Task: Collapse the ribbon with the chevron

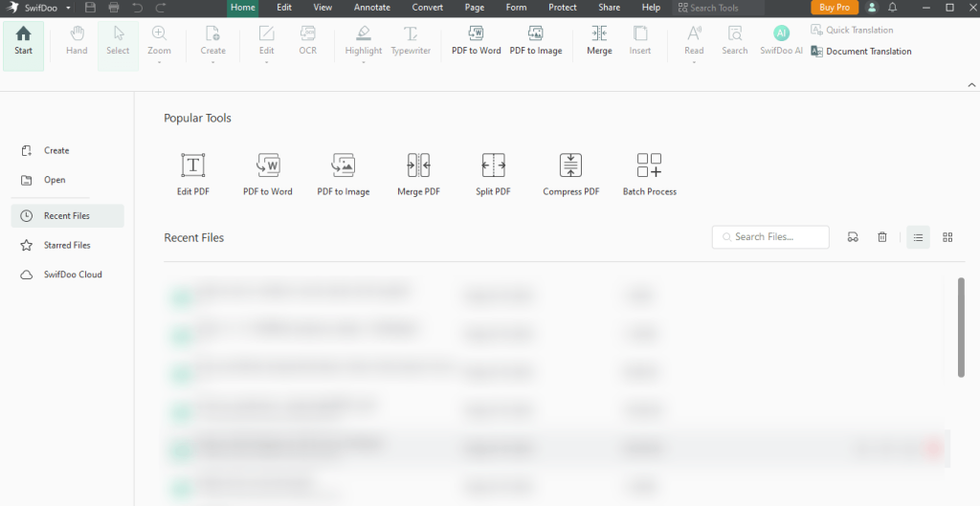Action: 971,85
